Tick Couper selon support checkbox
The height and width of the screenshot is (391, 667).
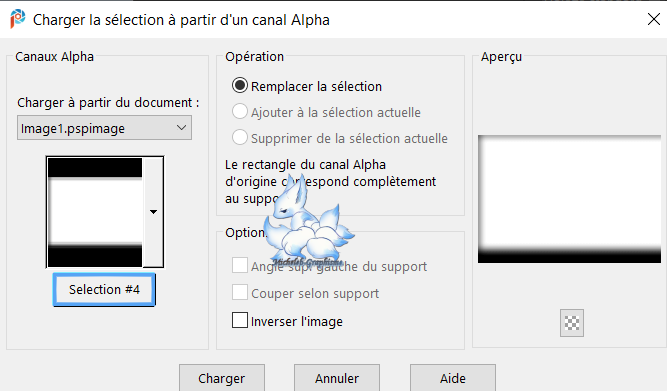click(240, 293)
